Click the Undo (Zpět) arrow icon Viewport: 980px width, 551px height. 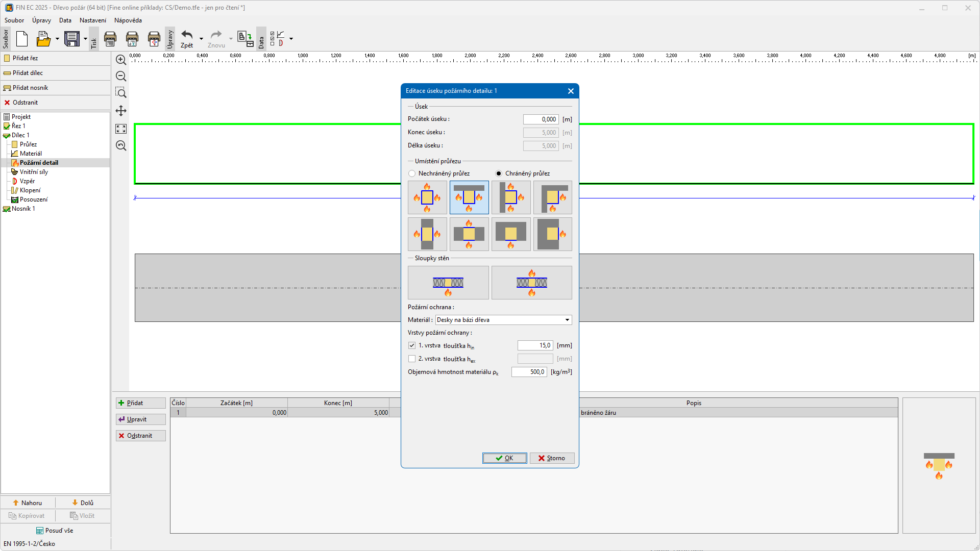click(187, 35)
